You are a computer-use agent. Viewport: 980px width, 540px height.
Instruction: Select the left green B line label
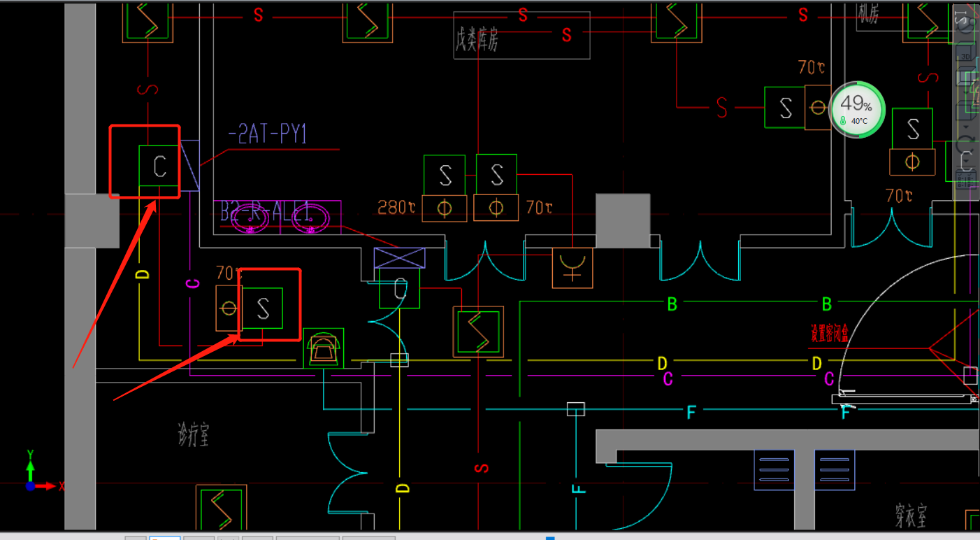click(x=672, y=304)
